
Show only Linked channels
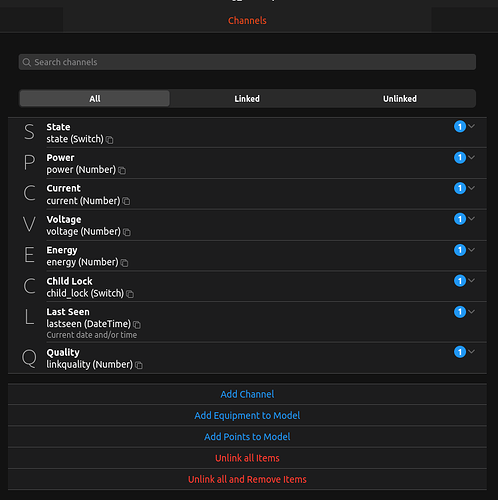[247, 99]
